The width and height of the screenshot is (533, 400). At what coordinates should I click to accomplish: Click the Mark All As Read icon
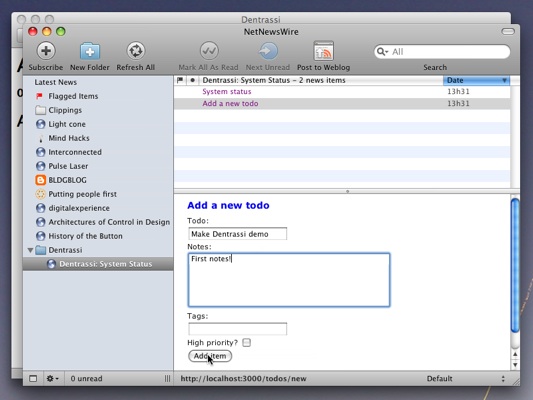(209, 51)
